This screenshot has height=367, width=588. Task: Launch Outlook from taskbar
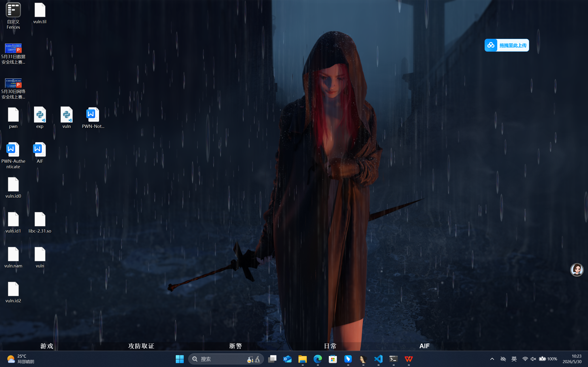tap(287, 359)
